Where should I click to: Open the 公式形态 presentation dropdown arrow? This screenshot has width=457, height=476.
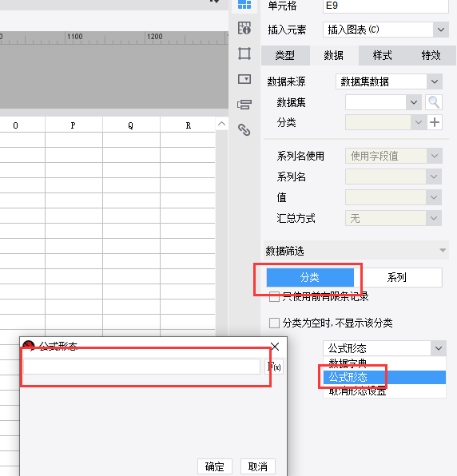click(x=439, y=348)
